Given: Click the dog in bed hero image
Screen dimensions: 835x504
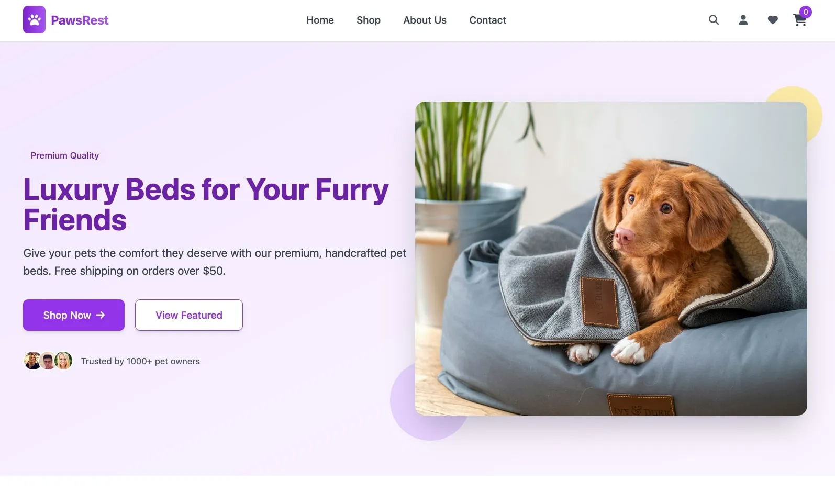Looking at the screenshot, I should 611,259.
